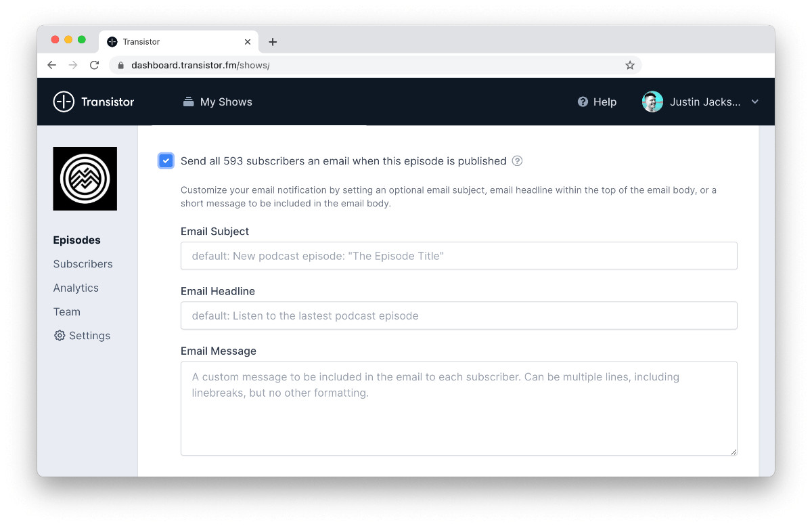Click the Settings gear icon in the sidebar

pyautogui.click(x=60, y=335)
